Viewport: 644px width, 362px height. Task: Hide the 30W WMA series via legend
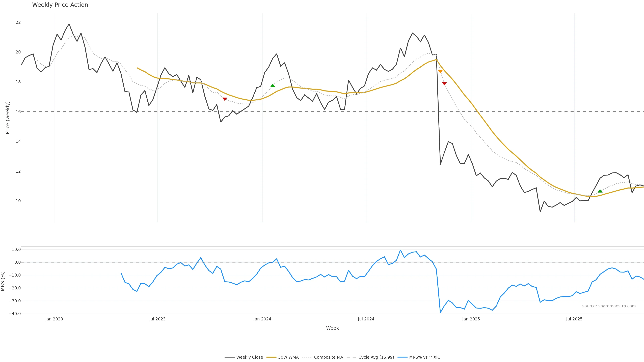[x=288, y=357]
